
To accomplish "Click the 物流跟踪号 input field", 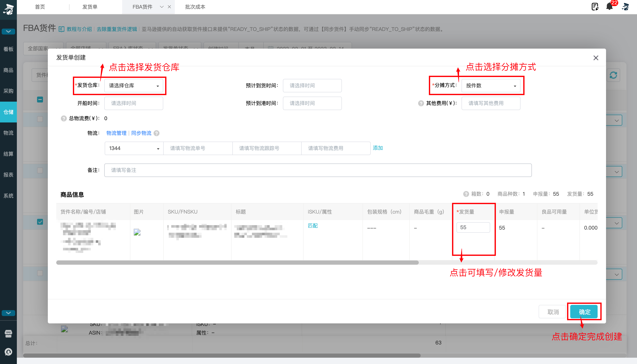I will click(267, 148).
